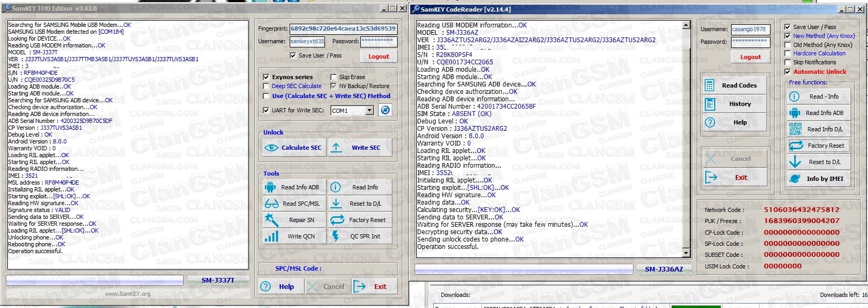Image resolution: width=868 pixels, height=308 pixels.
Task: Click Password field in TMO window
Action: coord(379,41)
